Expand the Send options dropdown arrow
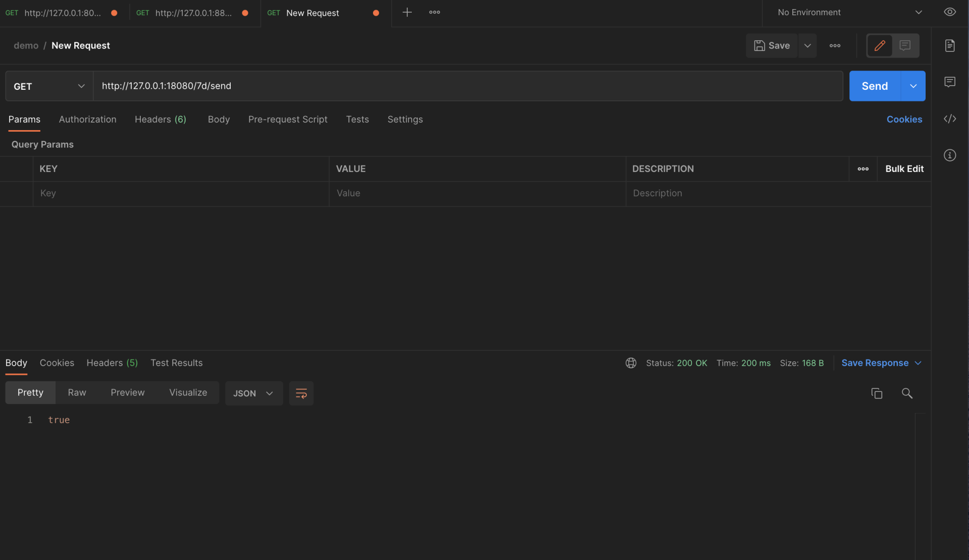Image resolution: width=969 pixels, height=560 pixels. click(x=913, y=86)
